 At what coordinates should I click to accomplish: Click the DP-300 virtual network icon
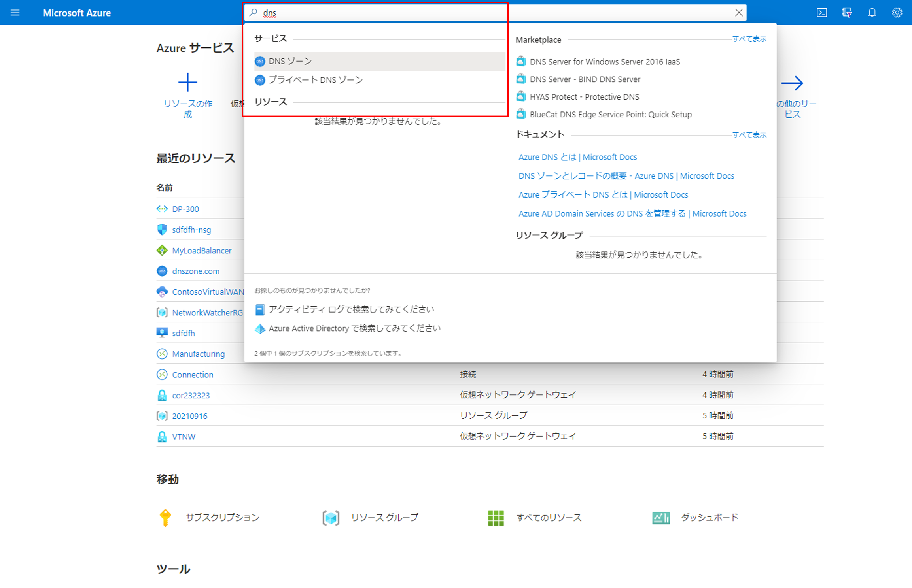coord(162,209)
